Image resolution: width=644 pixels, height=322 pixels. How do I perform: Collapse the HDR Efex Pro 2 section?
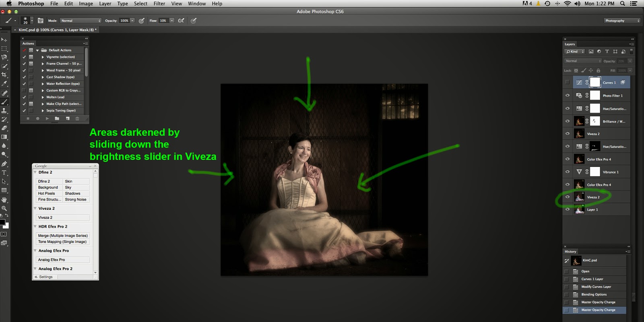[x=35, y=226]
